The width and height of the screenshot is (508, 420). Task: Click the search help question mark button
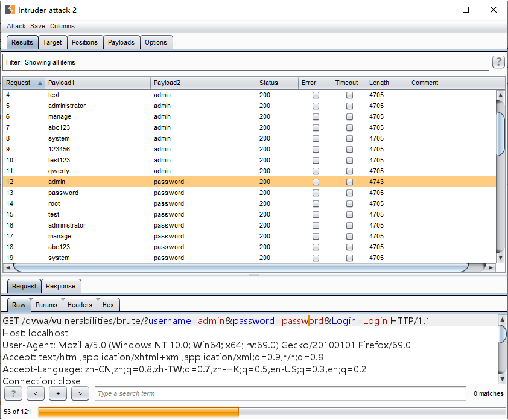tap(13, 393)
